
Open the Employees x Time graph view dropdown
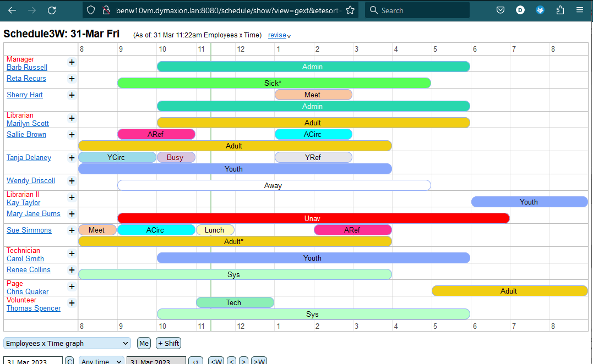click(66, 343)
